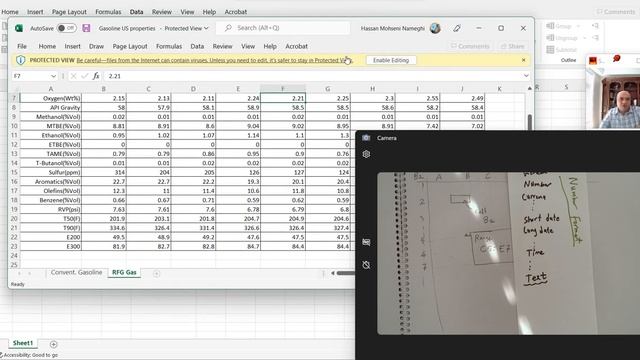Click the Share button

(512, 47)
